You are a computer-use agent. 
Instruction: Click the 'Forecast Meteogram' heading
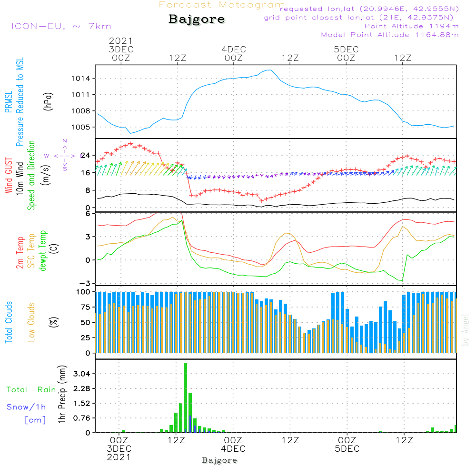pyautogui.click(x=222, y=5)
